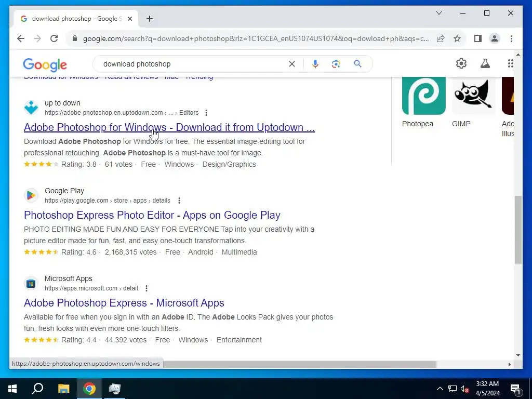The width and height of the screenshot is (532, 399).
Task: Open the Windows Start menu
Action: click(x=12, y=389)
